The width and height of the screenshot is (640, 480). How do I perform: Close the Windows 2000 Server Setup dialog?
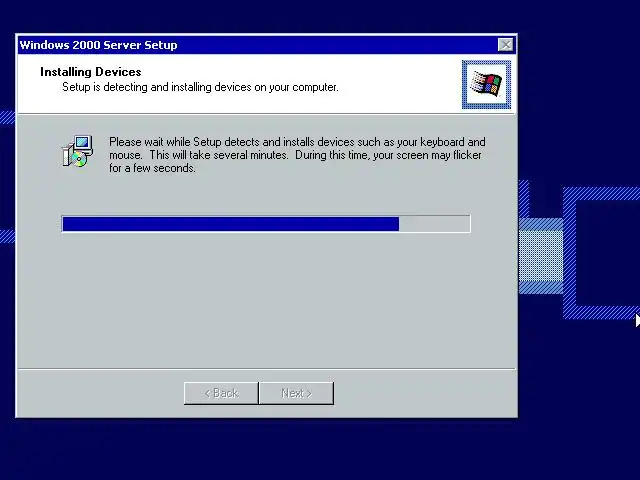(505, 44)
